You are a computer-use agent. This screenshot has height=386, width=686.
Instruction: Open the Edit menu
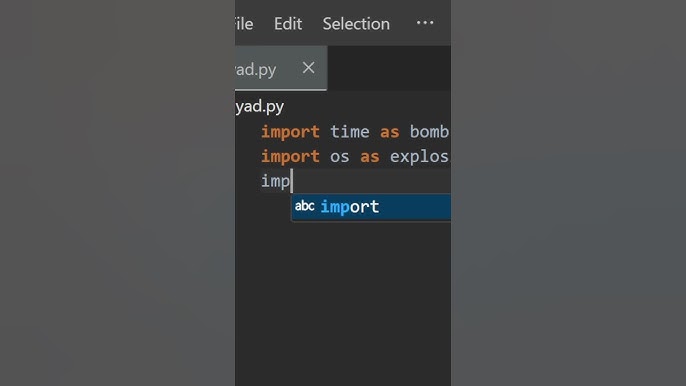(288, 24)
